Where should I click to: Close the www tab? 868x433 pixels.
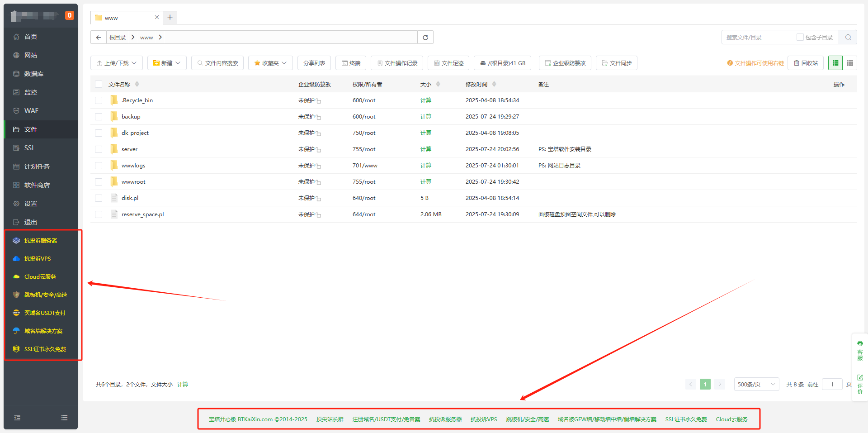(157, 17)
